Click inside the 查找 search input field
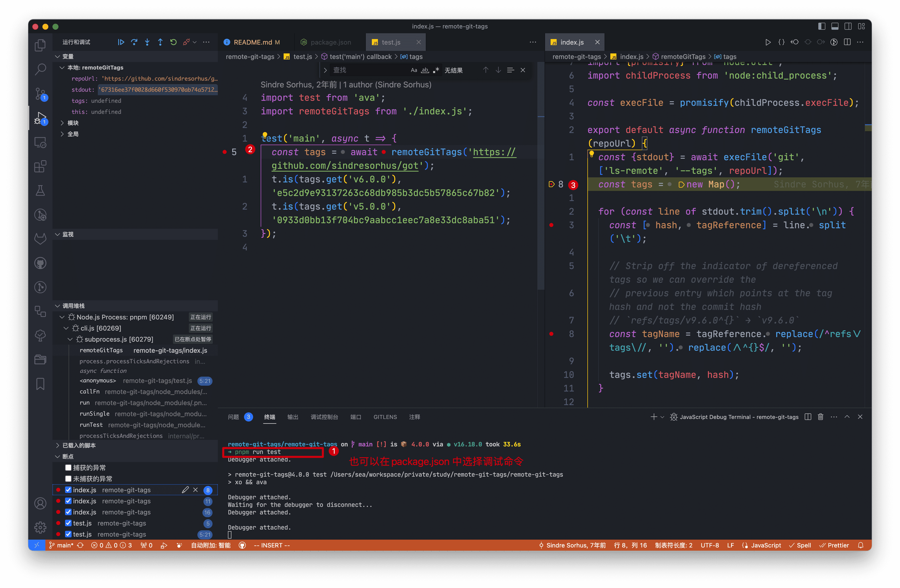Screen dimensions: 900x588 371,70
